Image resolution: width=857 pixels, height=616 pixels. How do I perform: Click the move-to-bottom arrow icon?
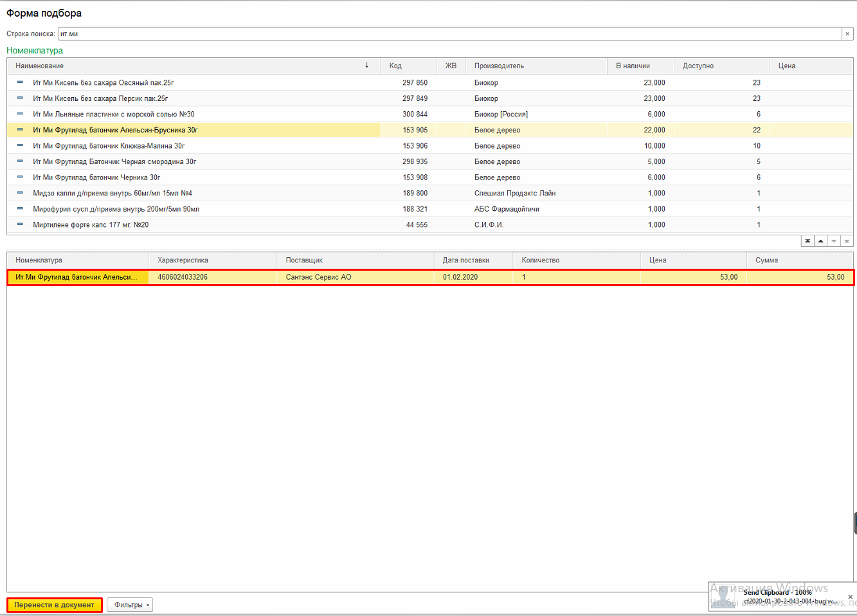(x=847, y=241)
